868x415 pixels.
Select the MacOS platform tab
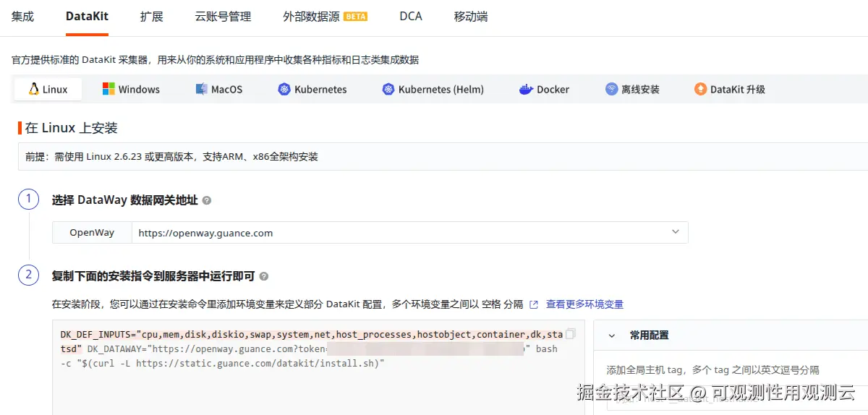pyautogui.click(x=219, y=90)
